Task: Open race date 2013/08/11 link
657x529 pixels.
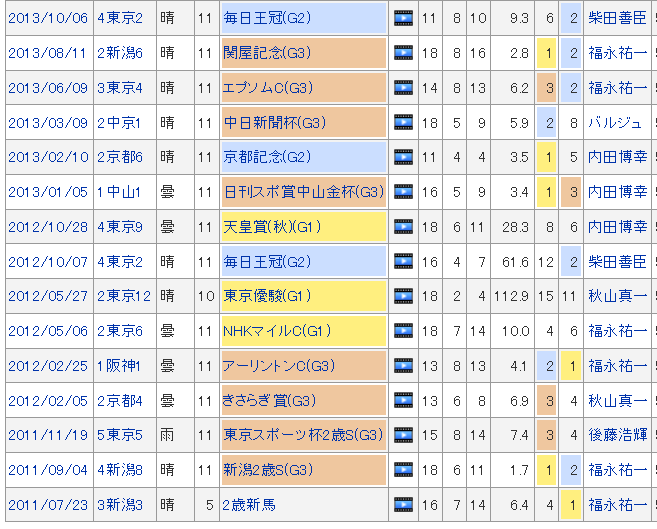Action: coord(48,53)
